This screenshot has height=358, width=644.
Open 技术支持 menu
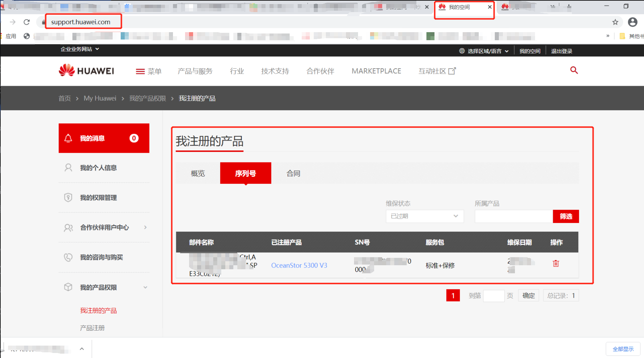click(x=275, y=71)
